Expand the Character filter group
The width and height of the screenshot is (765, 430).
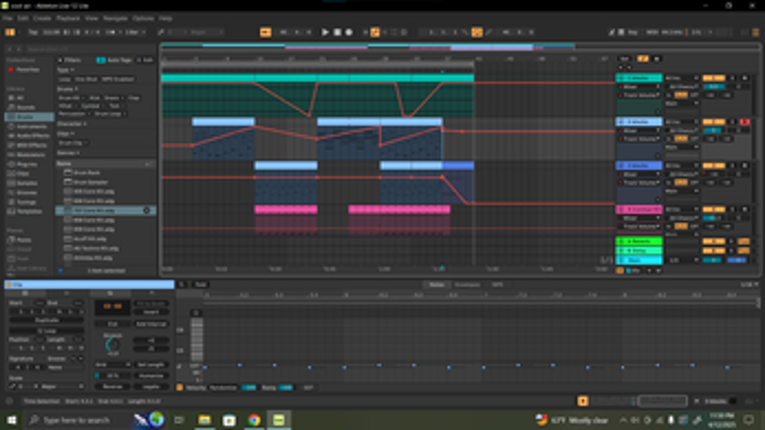71,124
